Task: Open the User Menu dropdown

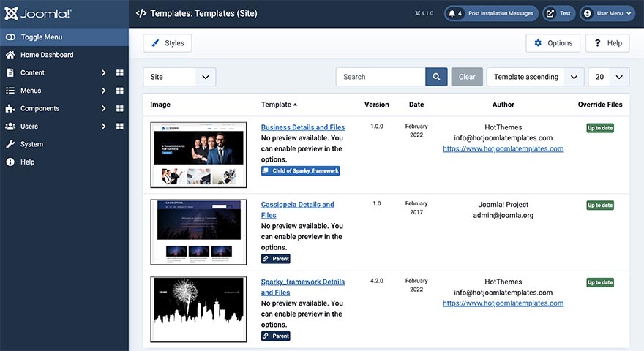Action: [607, 14]
